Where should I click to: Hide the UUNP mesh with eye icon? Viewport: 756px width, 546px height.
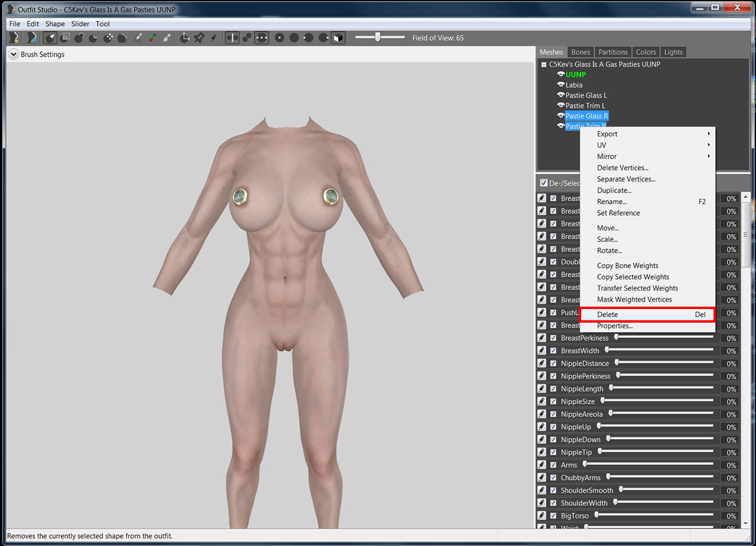pyautogui.click(x=561, y=74)
